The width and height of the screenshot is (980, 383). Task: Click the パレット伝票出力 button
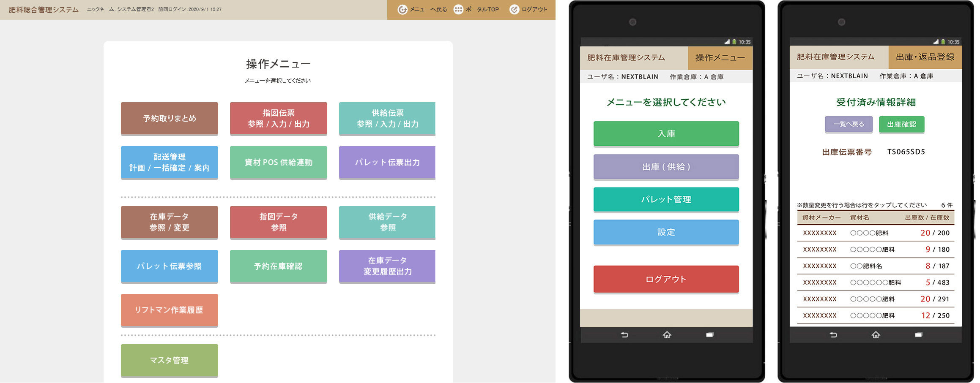point(387,162)
